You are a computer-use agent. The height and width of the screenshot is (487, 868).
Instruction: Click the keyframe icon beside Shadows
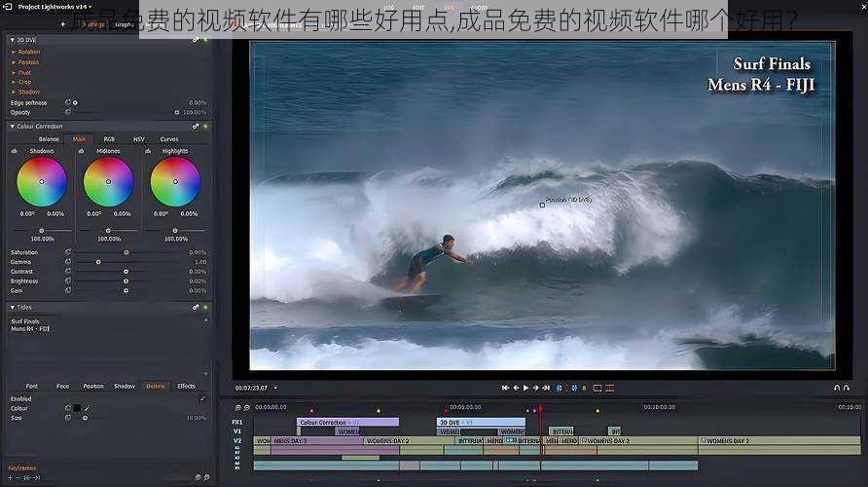(x=15, y=151)
